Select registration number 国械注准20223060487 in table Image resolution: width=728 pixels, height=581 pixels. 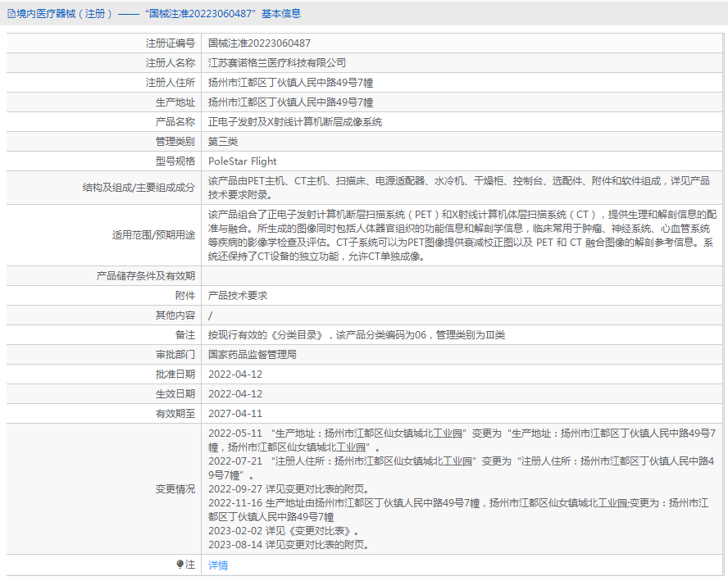pos(259,43)
